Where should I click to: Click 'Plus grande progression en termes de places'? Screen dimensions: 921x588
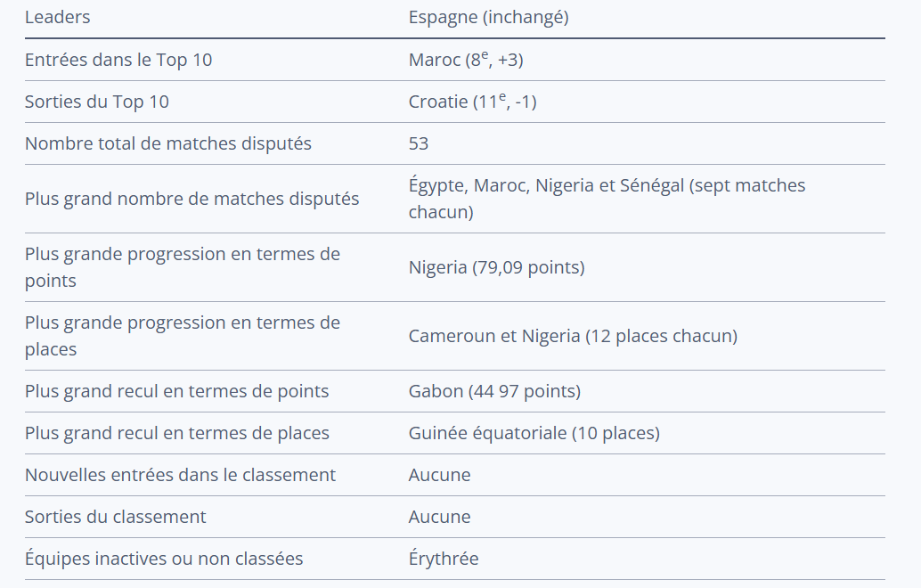pyautogui.click(x=183, y=336)
